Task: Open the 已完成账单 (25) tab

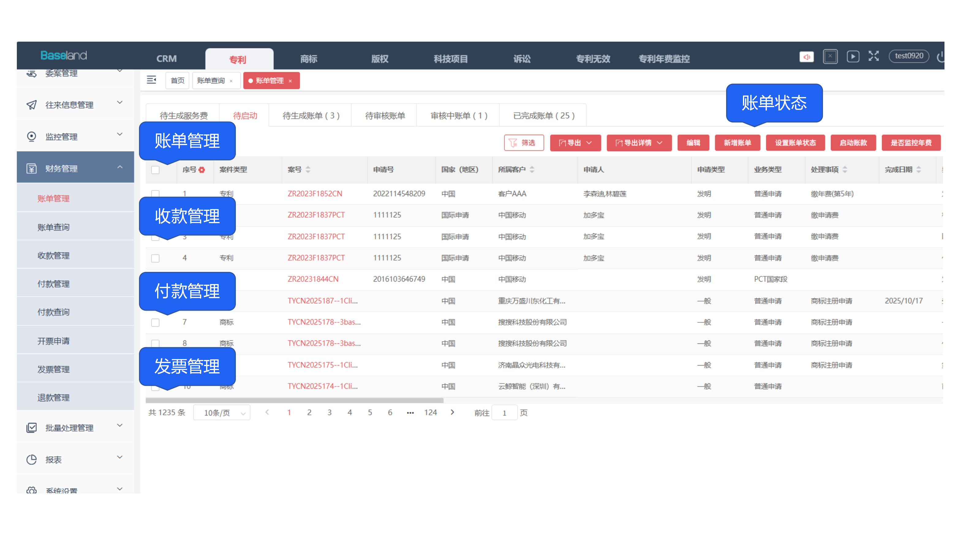Action: pyautogui.click(x=543, y=116)
